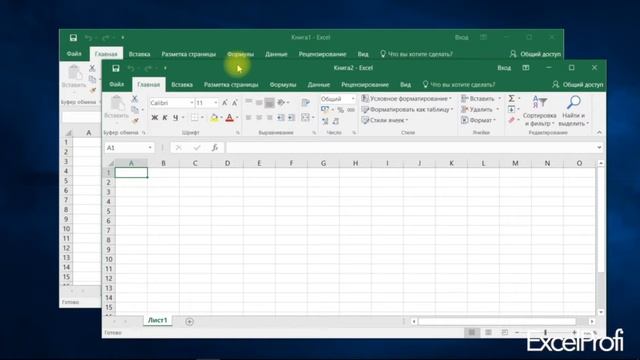Click Вход sign-in in Книга2 title bar

click(504, 68)
